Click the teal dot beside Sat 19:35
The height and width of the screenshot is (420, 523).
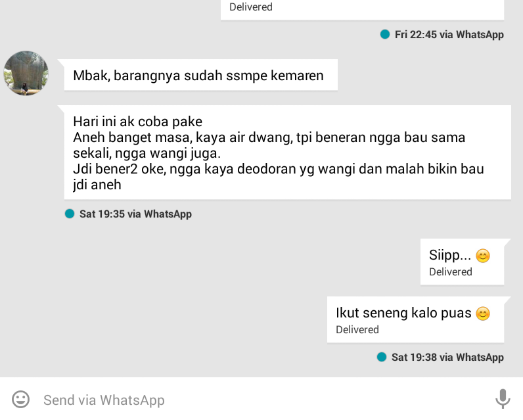(70, 214)
